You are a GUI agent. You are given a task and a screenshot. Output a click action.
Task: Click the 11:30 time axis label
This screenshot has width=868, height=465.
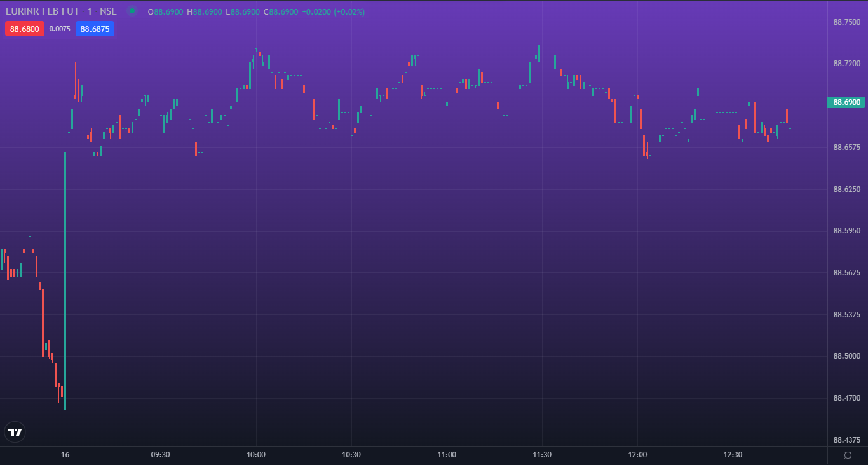coord(542,455)
